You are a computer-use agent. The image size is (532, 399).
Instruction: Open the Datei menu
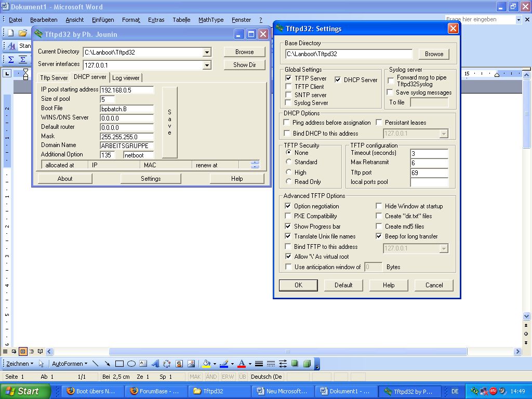(15, 20)
